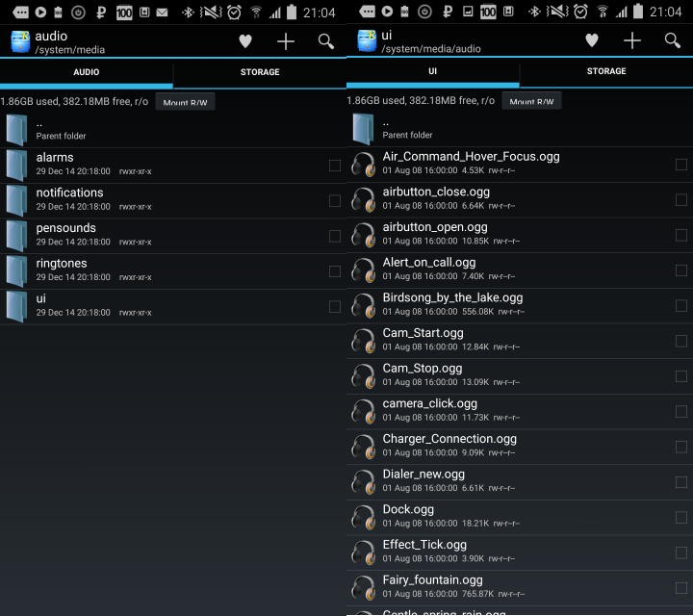Select checkbox for alarms folder

pyautogui.click(x=335, y=166)
